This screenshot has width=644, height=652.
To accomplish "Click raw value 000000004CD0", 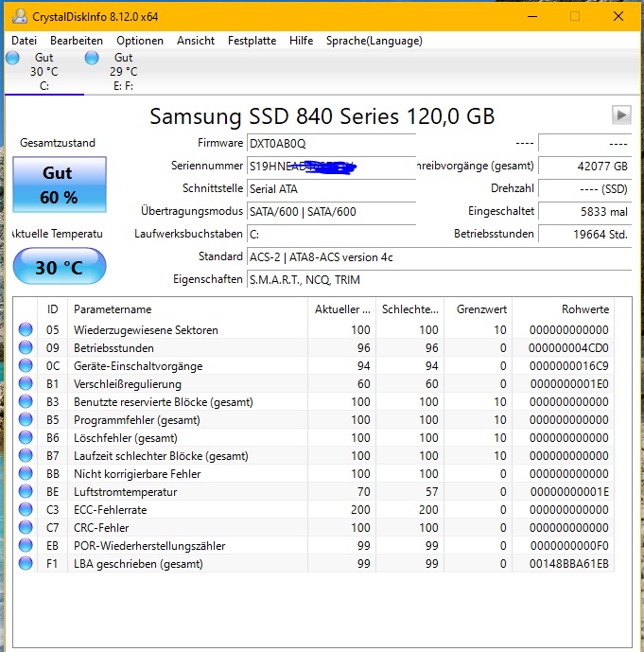I will [568, 348].
